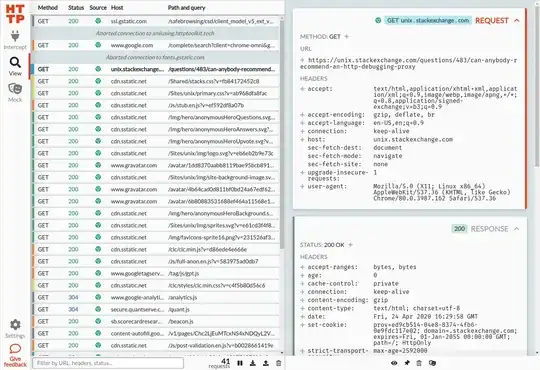Select the www.googletagservices /tag/js/gpt.js row
This screenshot has width=540, height=370.
pos(156,273)
